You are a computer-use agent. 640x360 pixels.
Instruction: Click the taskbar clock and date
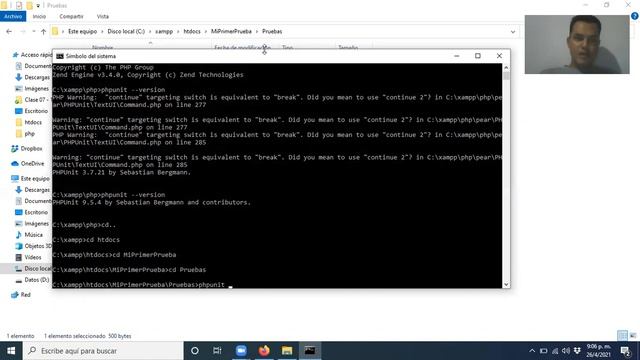(x=599, y=351)
